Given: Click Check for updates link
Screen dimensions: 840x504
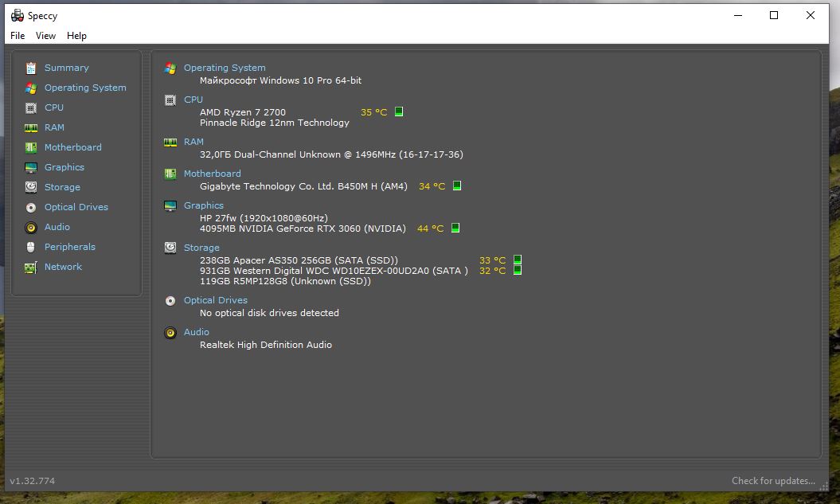Looking at the screenshot, I should pos(773,481).
